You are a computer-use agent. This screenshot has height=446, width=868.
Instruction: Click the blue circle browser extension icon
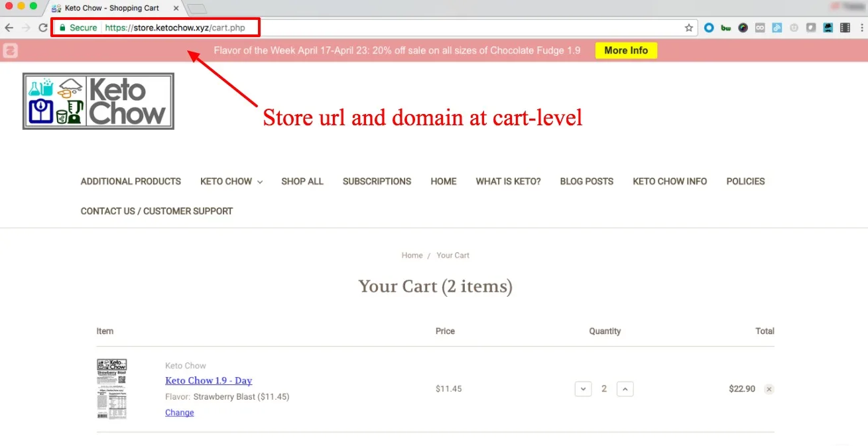pos(709,28)
